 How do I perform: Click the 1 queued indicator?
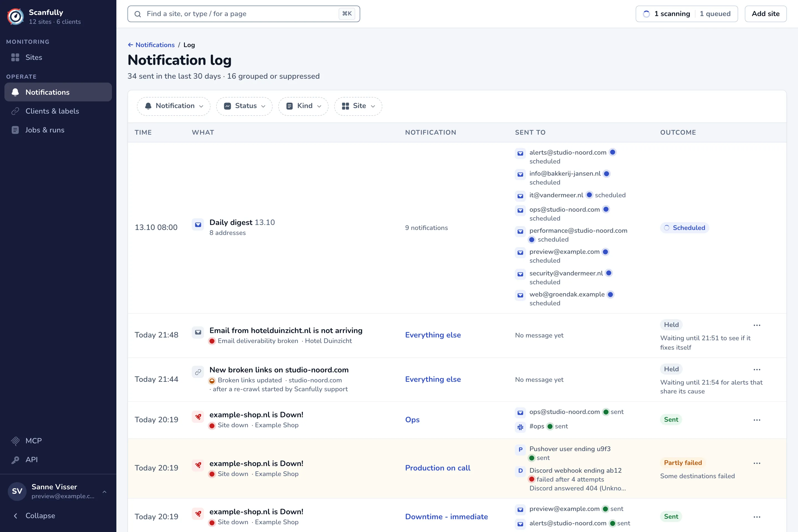715,14
